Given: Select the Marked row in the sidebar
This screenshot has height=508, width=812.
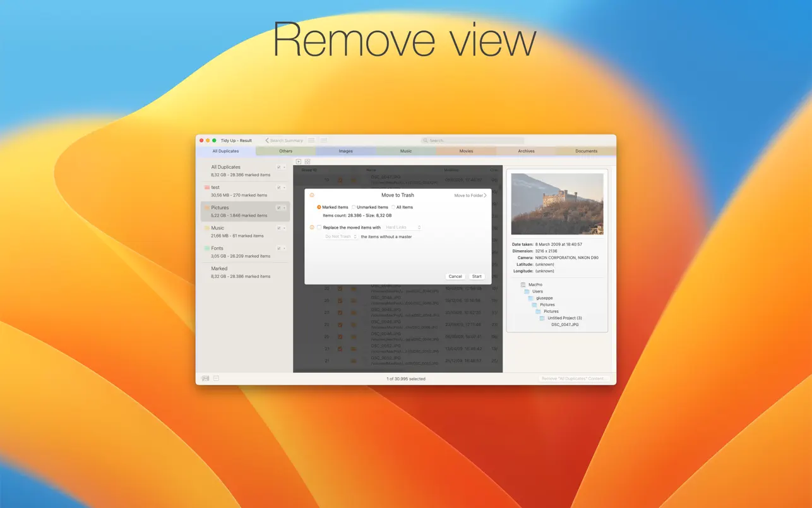Looking at the screenshot, I should 245,272.
